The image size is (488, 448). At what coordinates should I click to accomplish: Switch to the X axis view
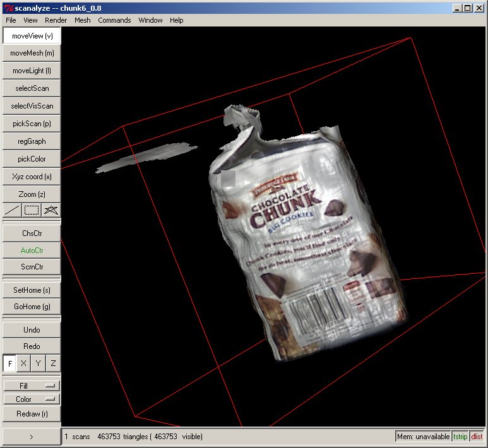(24, 363)
